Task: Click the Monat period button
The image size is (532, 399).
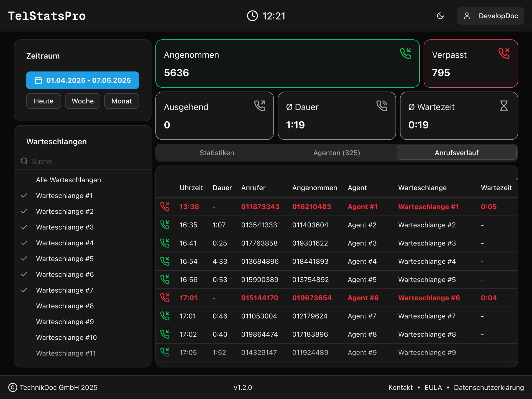Action: (122, 101)
